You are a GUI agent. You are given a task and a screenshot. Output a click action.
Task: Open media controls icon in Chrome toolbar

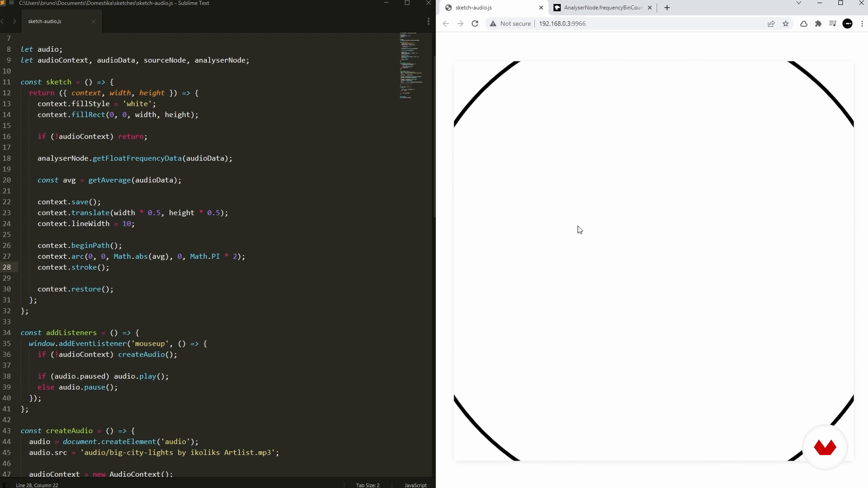833,23
